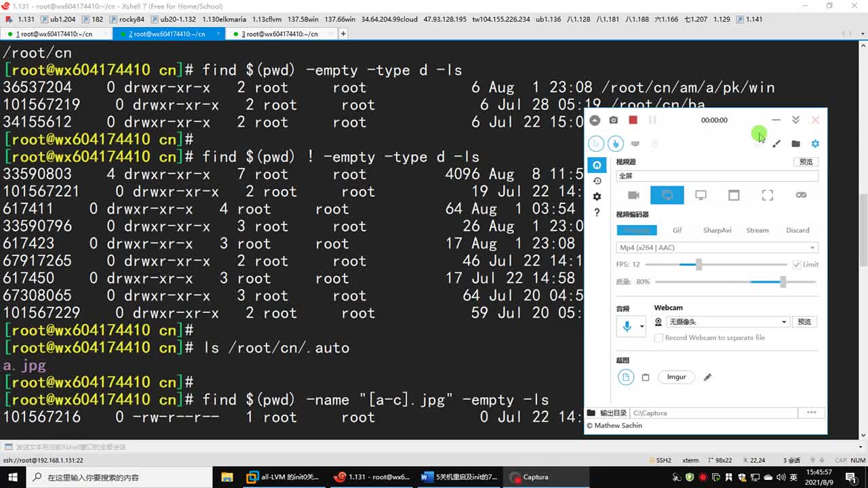The height and width of the screenshot is (488, 868).
Task: Select webcam-only video source icon
Action: (633, 195)
